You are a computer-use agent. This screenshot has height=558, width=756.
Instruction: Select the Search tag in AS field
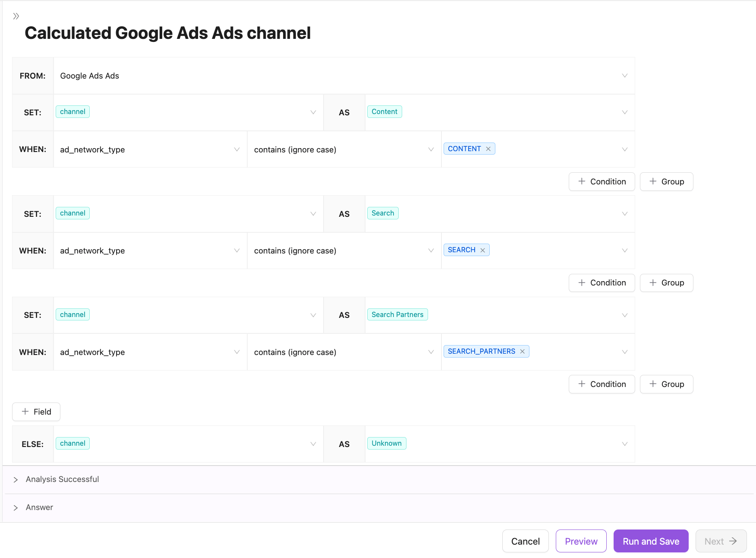click(383, 213)
